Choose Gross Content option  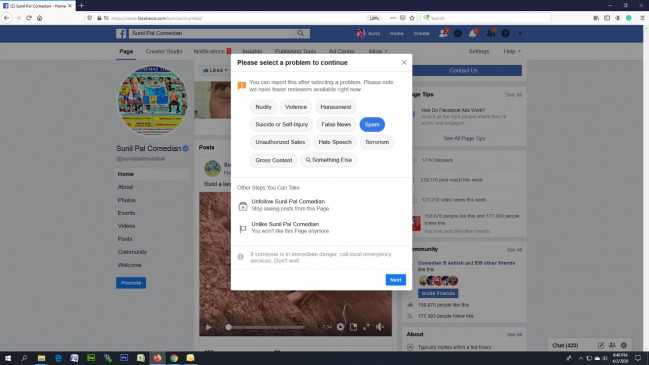274,160
